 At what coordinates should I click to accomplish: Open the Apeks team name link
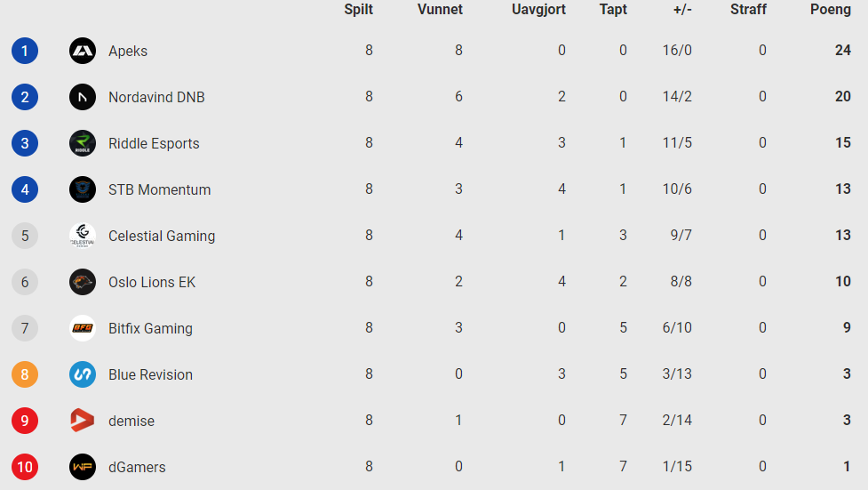[x=128, y=51]
